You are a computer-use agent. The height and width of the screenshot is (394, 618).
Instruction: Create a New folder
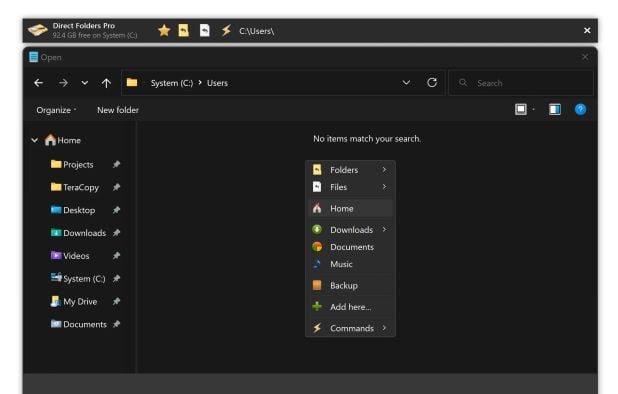point(118,110)
